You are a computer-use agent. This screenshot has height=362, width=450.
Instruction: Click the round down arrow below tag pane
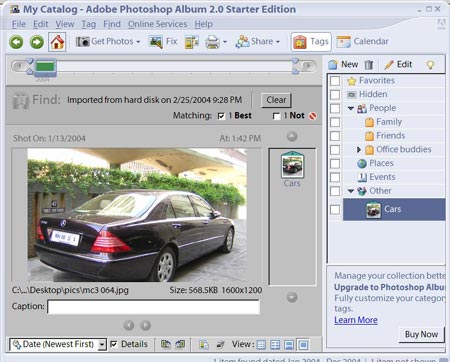click(292, 297)
